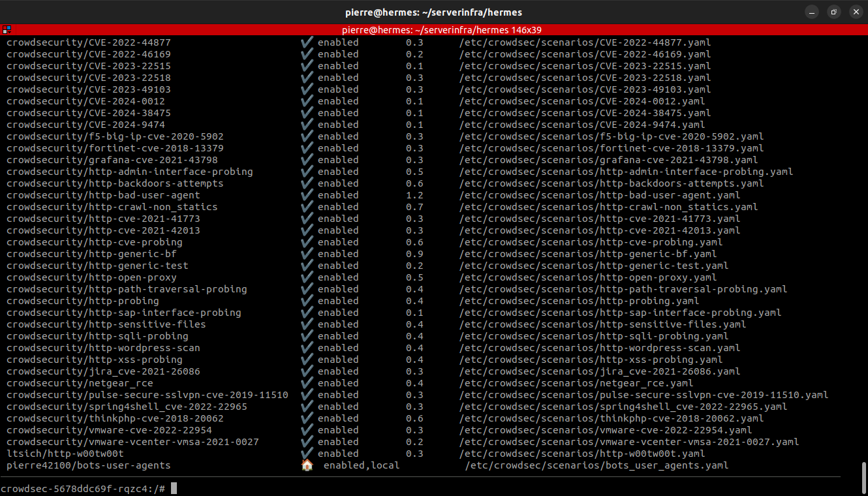Click the red pane title showing 146x39
Viewport: 868px width, 496px height.
coord(441,30)
